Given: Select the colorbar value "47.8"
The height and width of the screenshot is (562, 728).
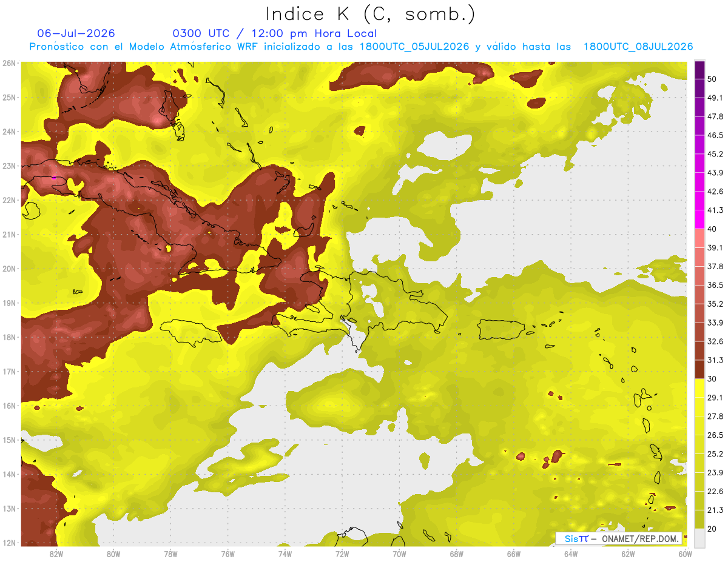Looking at the screenshot, I should [715, 116].
